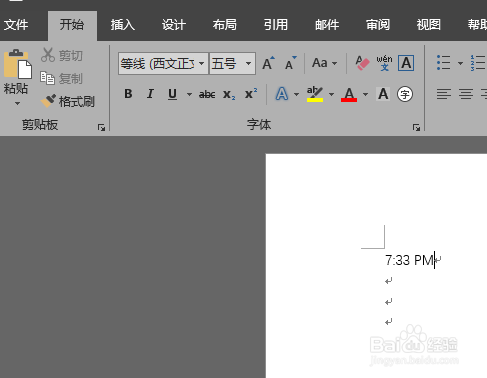Switch to the Home (开始) tab

pos(72,25)
